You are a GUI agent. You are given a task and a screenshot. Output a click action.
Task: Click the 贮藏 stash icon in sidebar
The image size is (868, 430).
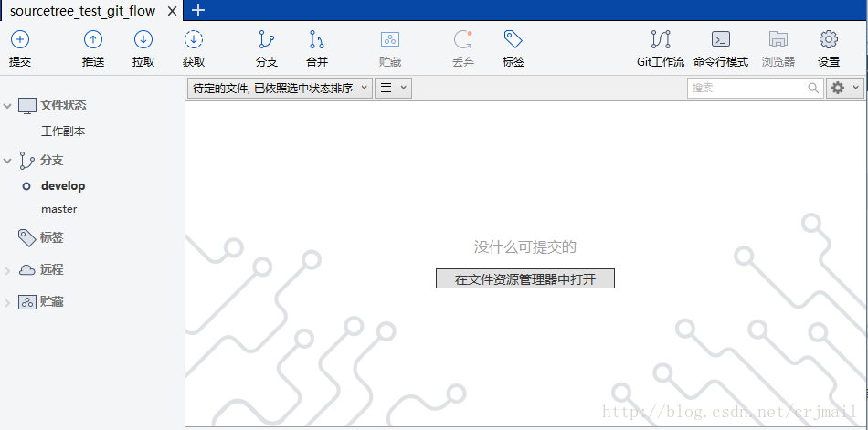coord(27,302)
